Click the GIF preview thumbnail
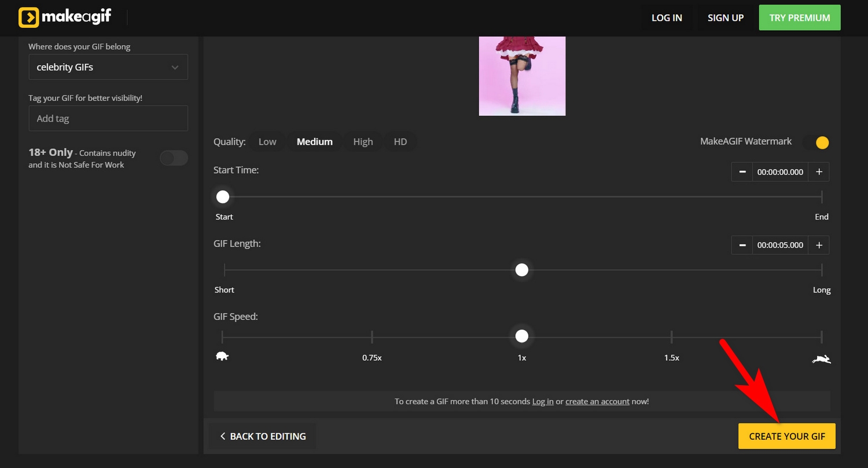The image size is (868, 468). 522,76
